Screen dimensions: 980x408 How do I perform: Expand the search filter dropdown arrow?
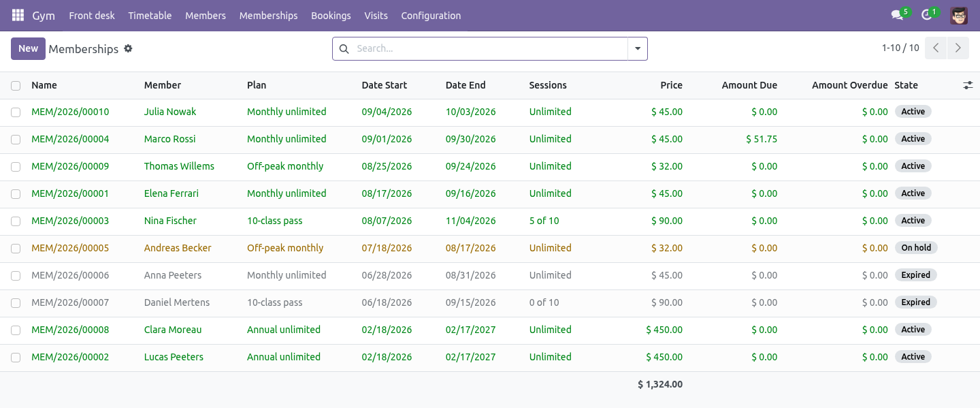coord(638,48)
